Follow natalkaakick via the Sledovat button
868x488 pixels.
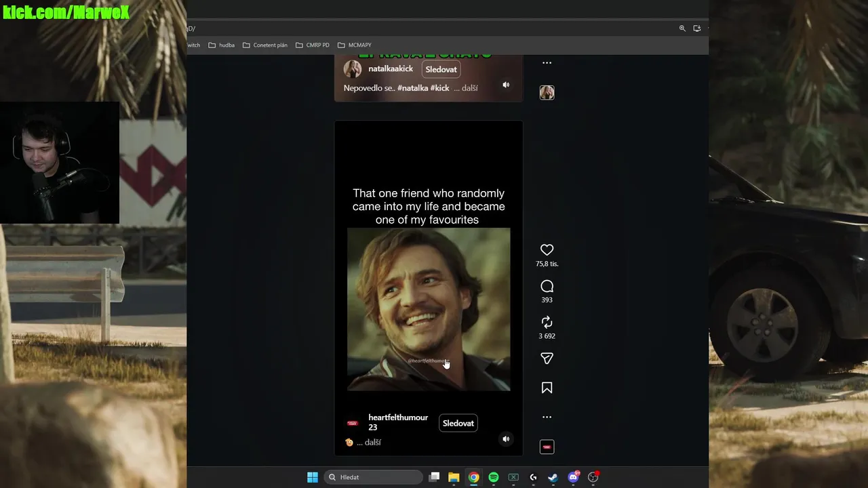pyautogui.click(x=441, y=69)
